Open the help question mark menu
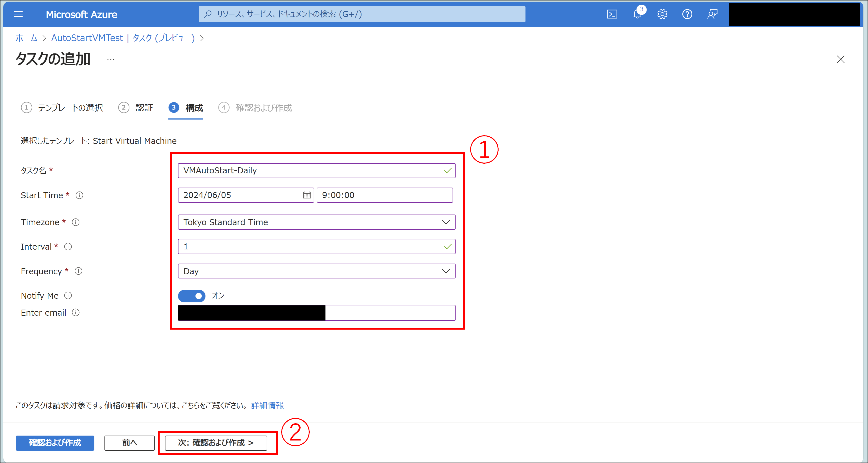Screen dimensions: 868x463 click(x=687, y=14)
